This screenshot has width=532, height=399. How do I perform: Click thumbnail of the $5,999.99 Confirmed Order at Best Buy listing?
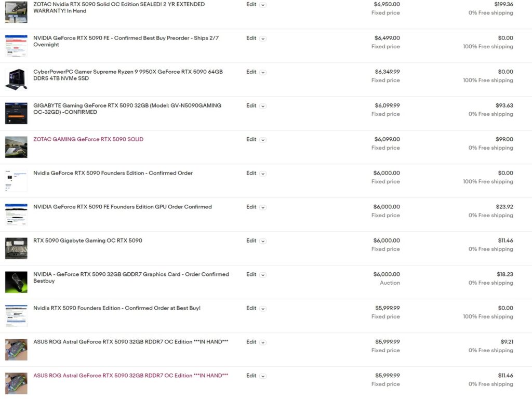coord(16,316)
